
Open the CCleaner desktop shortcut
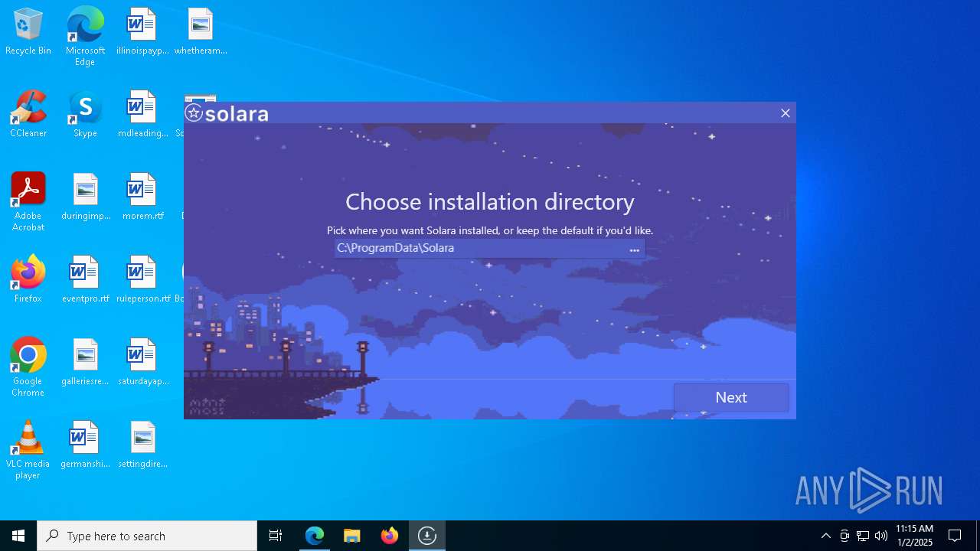pos(28,115)
